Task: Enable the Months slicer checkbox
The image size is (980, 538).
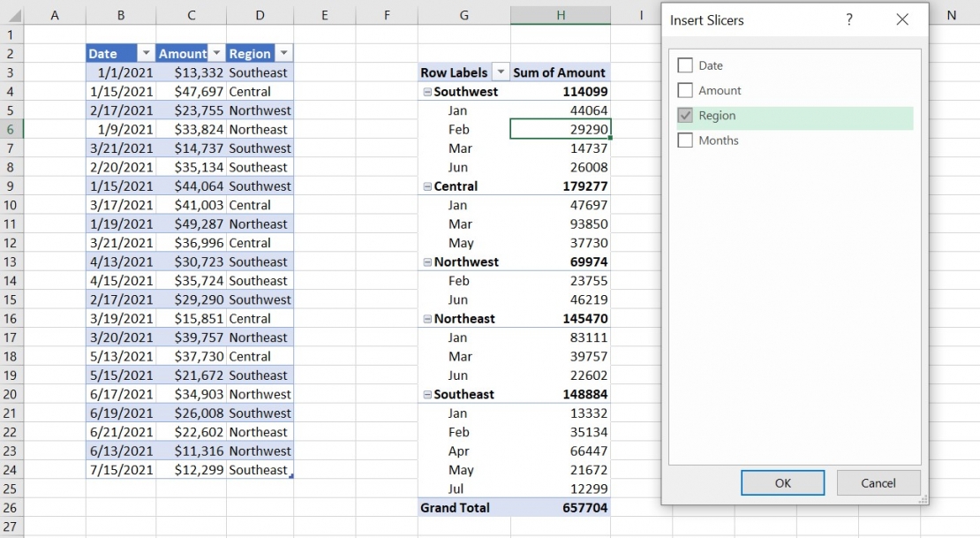Action: [x=684, y=140]
